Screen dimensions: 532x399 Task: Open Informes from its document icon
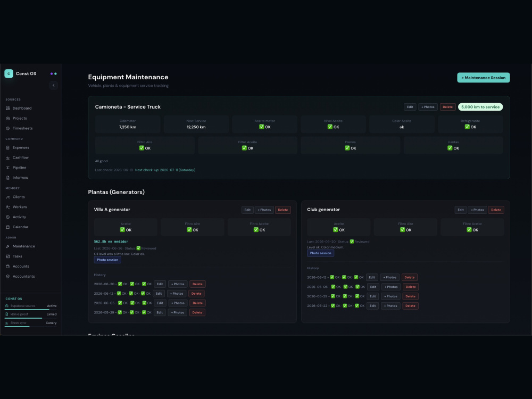(8, 178)
